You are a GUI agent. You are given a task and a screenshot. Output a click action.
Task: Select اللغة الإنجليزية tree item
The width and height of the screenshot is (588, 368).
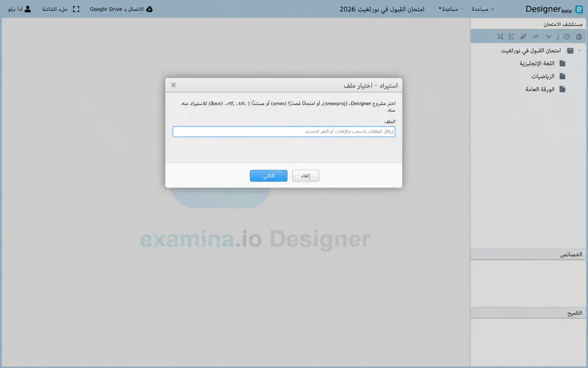(537, 63)
